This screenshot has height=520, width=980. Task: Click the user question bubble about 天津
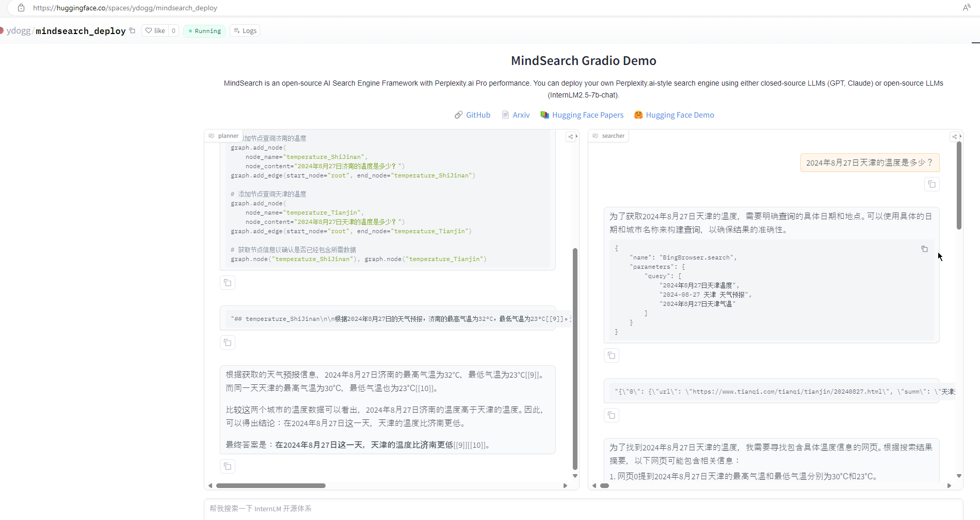(x=870, y=163)
